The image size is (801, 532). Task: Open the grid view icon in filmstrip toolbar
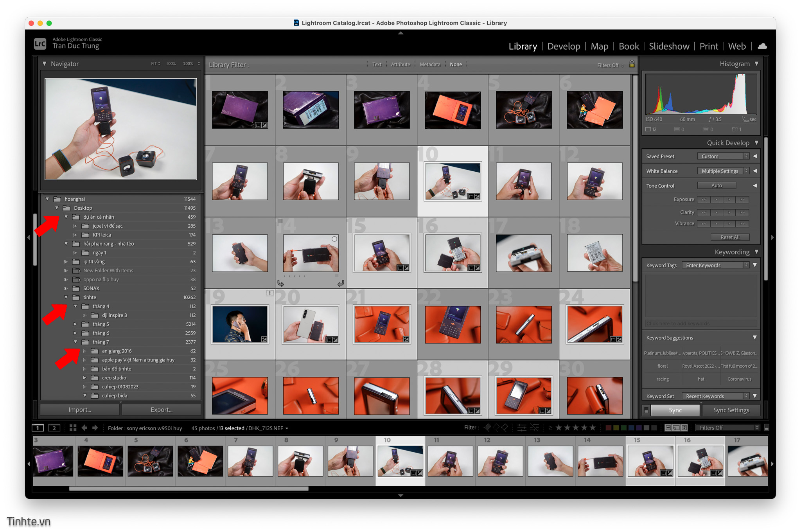click(x=73, y=428)
